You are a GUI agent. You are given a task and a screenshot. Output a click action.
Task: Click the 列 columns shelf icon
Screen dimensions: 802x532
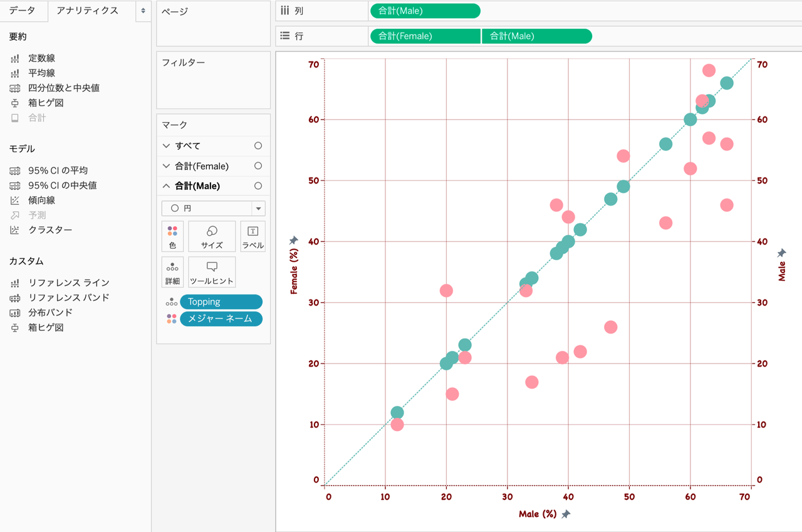284,11
